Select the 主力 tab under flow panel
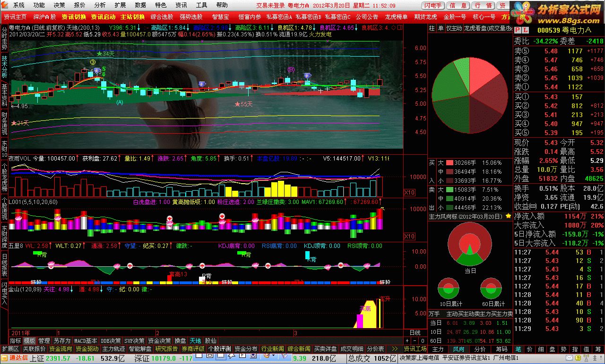605x364 pixels. (438, 349)
